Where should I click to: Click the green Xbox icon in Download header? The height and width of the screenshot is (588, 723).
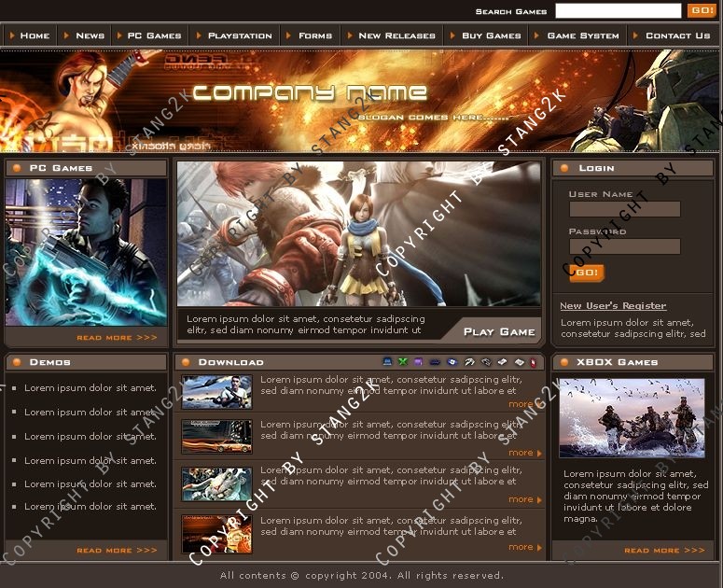pos(403,362)
